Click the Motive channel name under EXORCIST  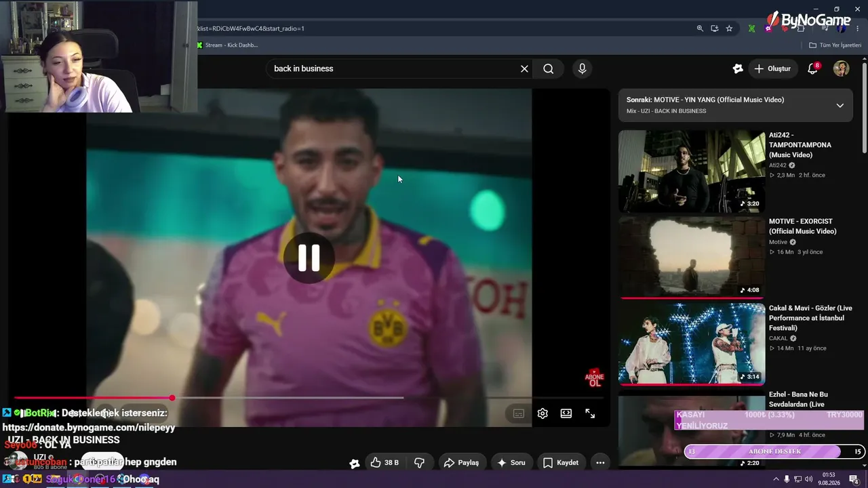click(x=778, y=242)
